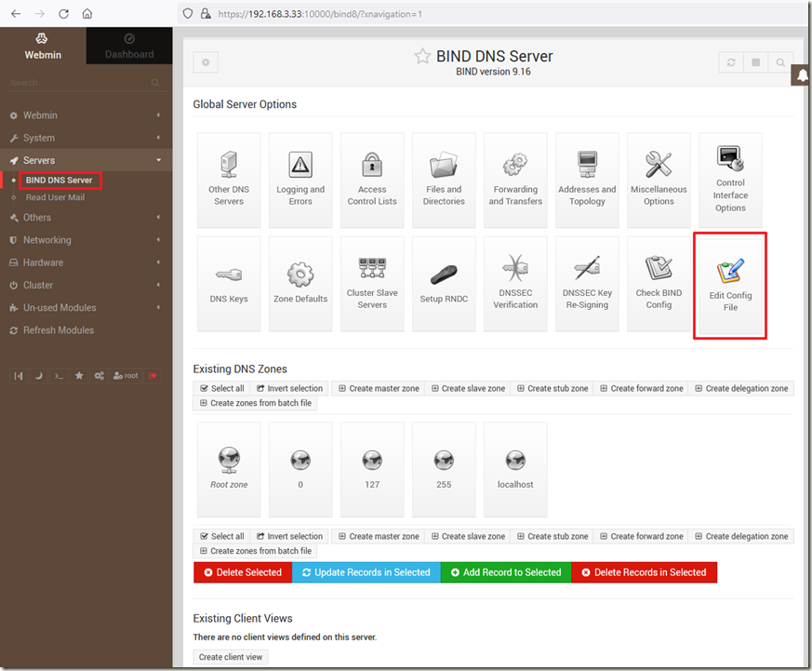The image size is (812, 671).
Task: Open Control Interface Options
Action: tap(730, 180)
